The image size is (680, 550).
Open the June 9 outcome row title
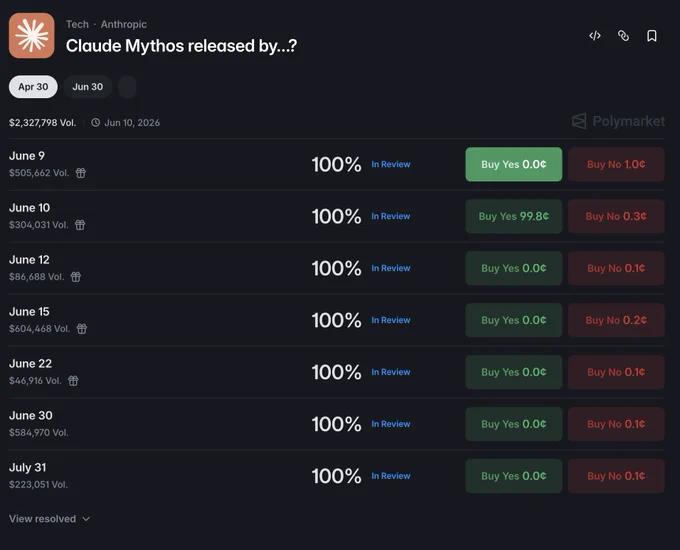[27, 156]
